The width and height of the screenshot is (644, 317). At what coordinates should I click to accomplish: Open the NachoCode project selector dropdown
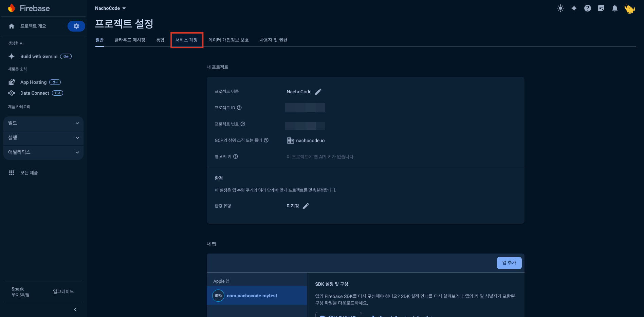pyautogui.click(x=110, y=8)
